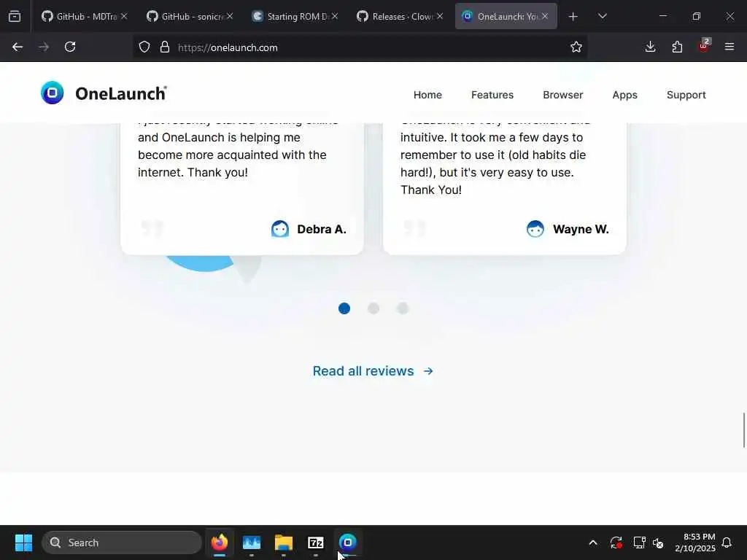
Task: Click the taskbar Search box
Action: tap(122, 542)
